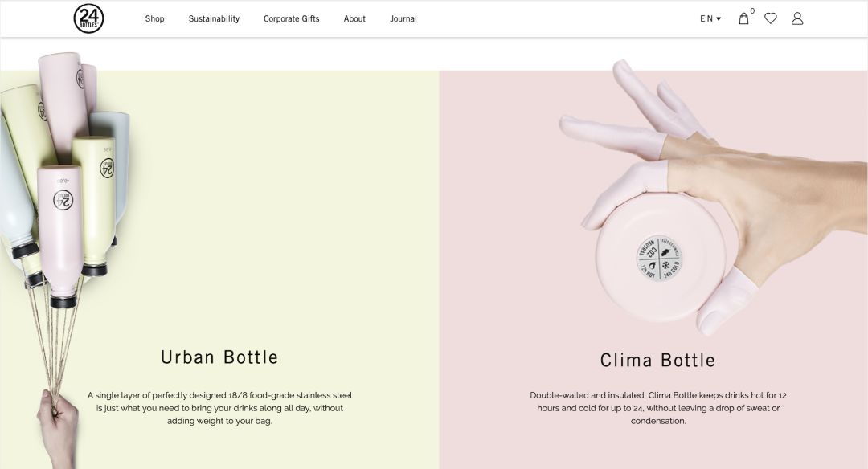Viewport: 868px width, 469px height.
Task: Open the About menu item
Action: [x=354, y=18]
